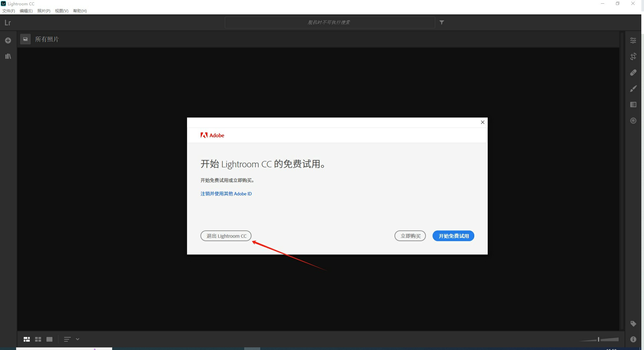Screen dimensions: 644x350
Task: Click the sort order icon
Action: [67, 339]
